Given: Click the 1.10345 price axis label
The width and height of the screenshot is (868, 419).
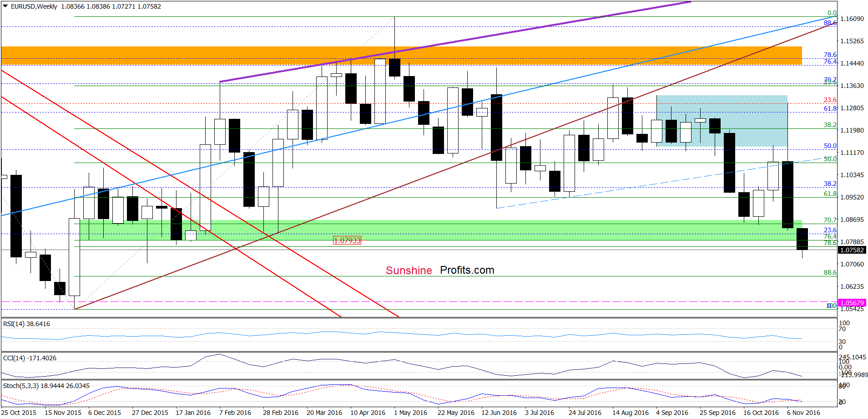Looking at the screenshot, I should (x=852, y=175).
